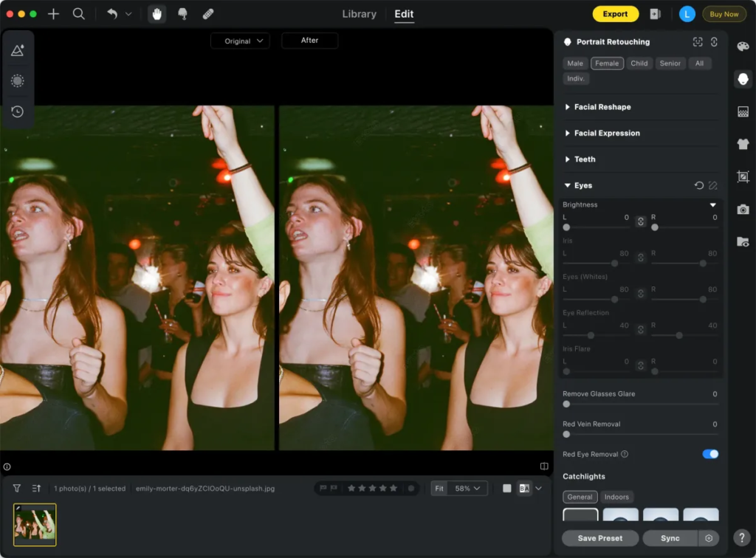
Task: Select the healing bandage tool
Action: pos(207,14)
